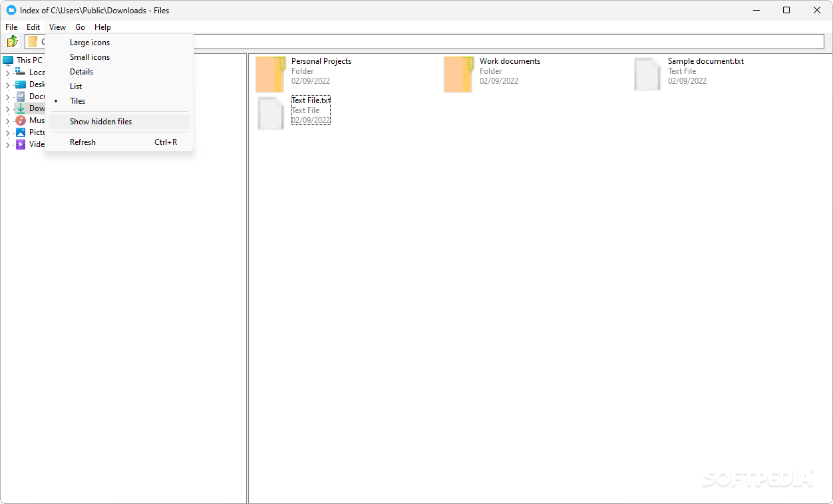The image size is (833, 504).
Task: Switch to Details view
Action: pyautogui.click(x=119, y=72)
